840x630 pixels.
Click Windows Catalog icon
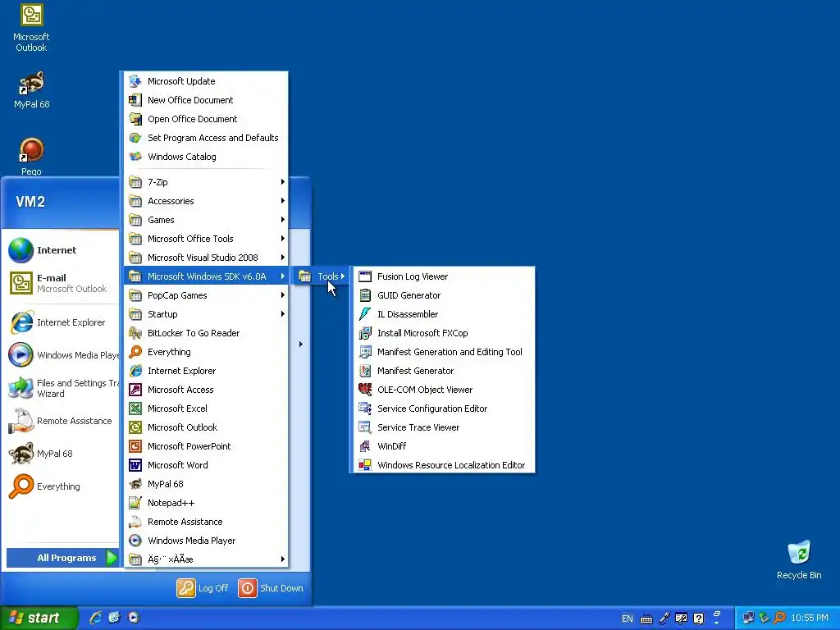(x=135, y=157)
